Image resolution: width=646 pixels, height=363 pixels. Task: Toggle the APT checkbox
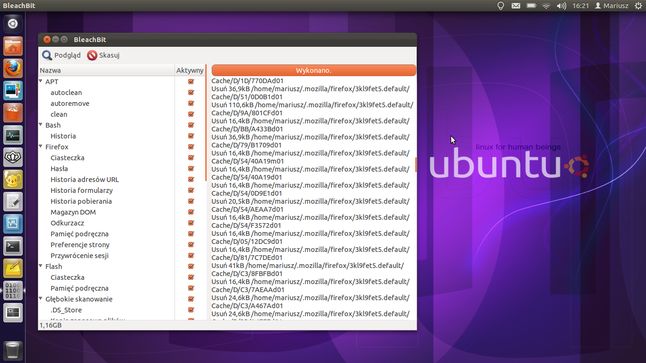(191, 82)
